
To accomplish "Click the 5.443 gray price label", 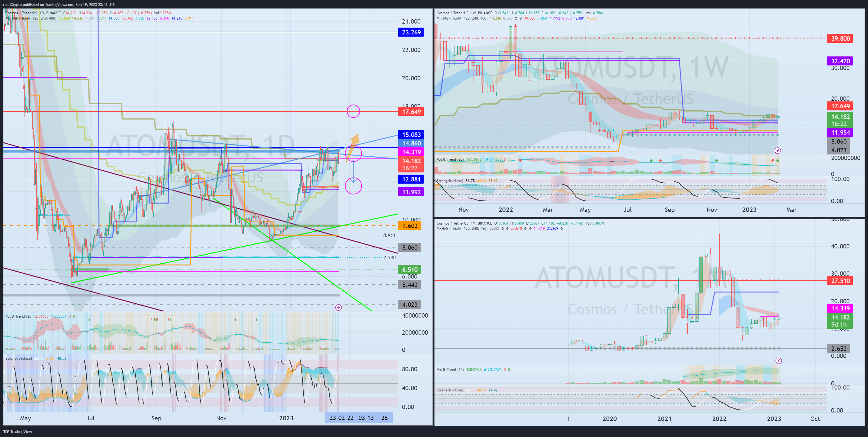I will pyautogui.click(x=409, y=285).
